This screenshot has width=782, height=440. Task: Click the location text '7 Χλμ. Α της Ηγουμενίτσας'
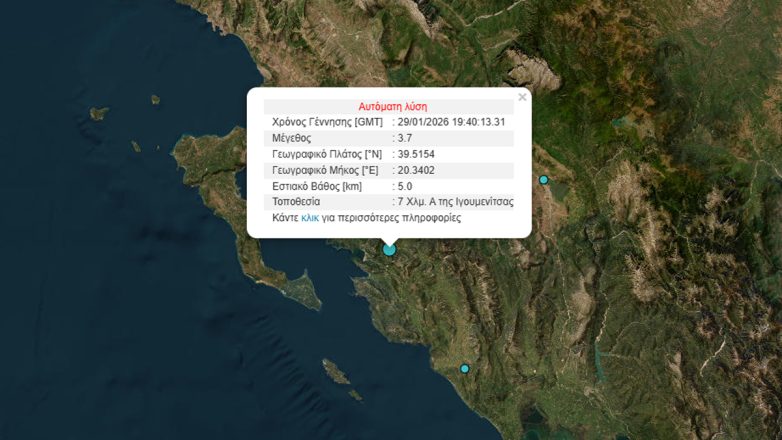(x=455, y=202)
